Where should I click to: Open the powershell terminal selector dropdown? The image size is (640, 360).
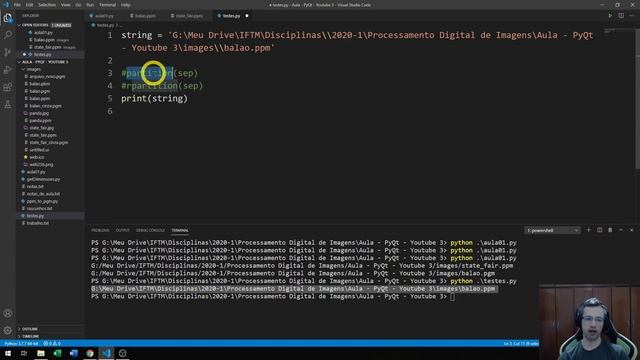(x=553, y=231)
